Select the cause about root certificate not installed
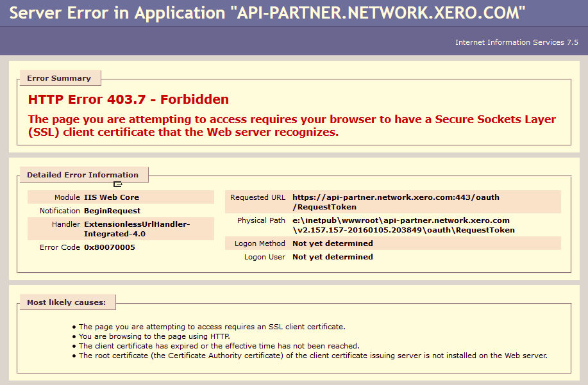The width and height of the screenshot is (588, 385). point(313,356)
